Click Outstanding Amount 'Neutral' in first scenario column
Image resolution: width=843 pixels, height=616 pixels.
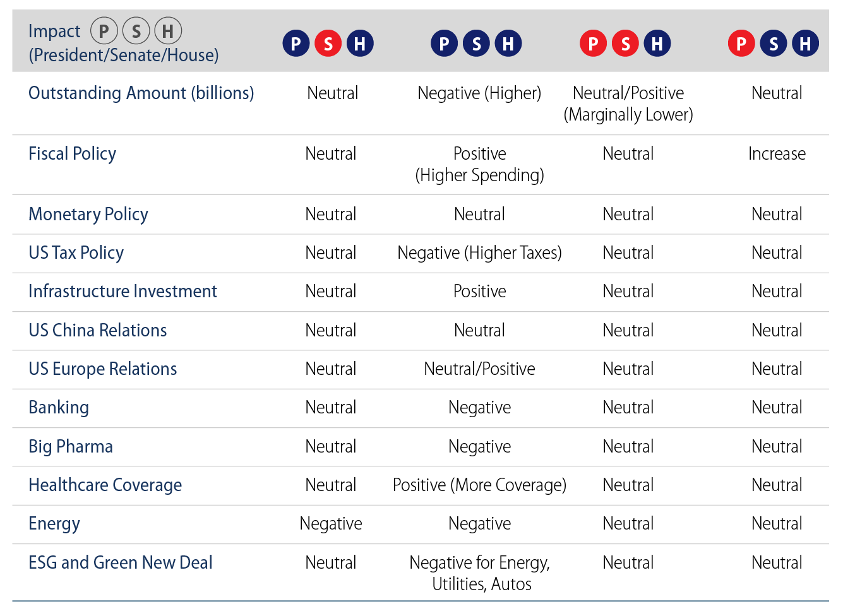[333, 93]
